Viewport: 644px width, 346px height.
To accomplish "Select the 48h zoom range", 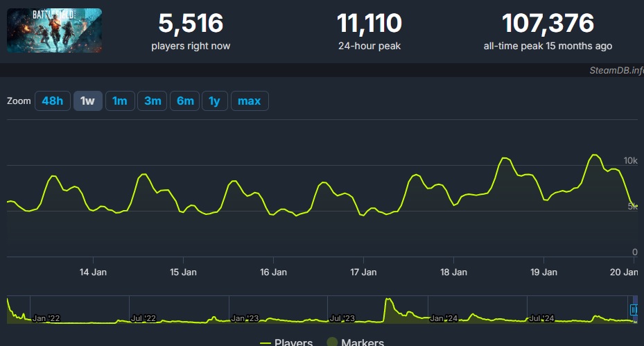I will [x=53, y=101].
